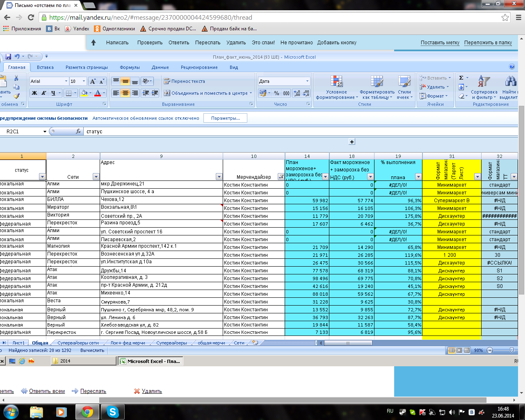Open the Данные ribbon tab
Screen dimensions: 525x420
[160, 67]
